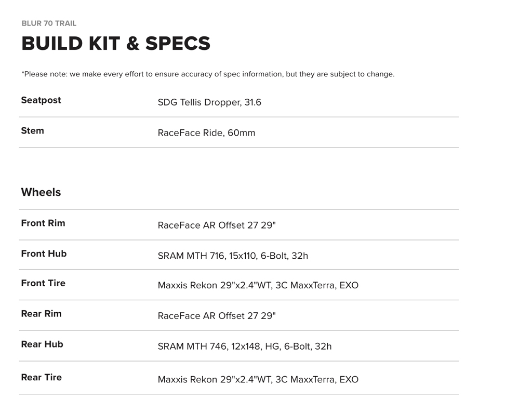Click the Rear Tire Maxxis Rekon value
532x399 pixels.
[x=258, y=380]
